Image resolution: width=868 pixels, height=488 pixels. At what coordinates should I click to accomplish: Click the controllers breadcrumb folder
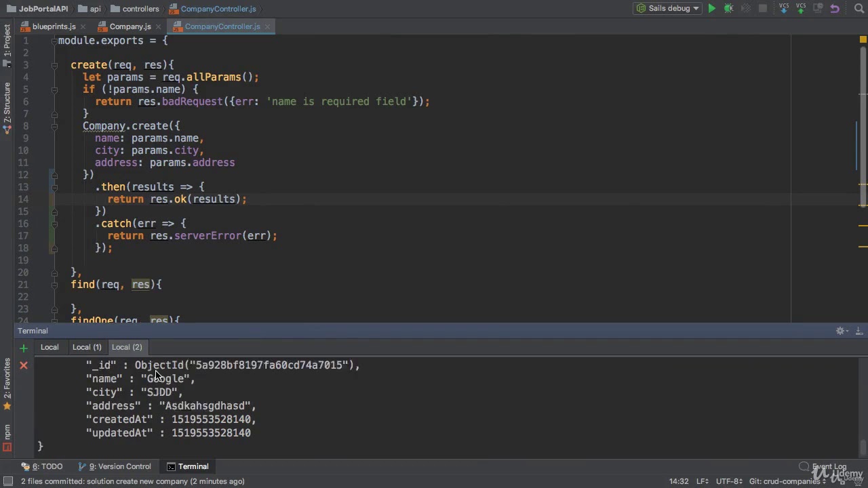click(x=134, y=9)
